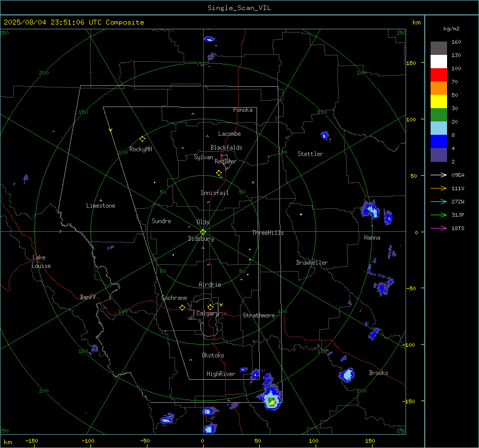Click the Brooks town label
479x448 pixels.
pyautogui.click(x=378, y=373)
